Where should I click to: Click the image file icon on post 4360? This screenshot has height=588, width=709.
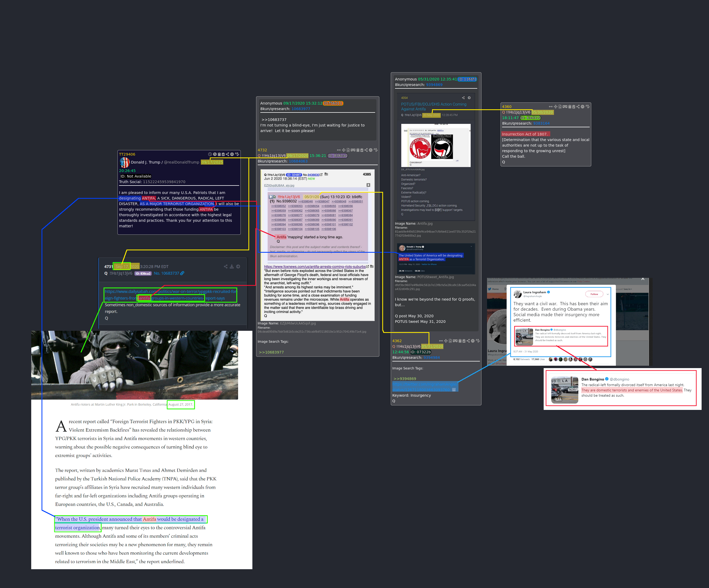pos(560,107)
